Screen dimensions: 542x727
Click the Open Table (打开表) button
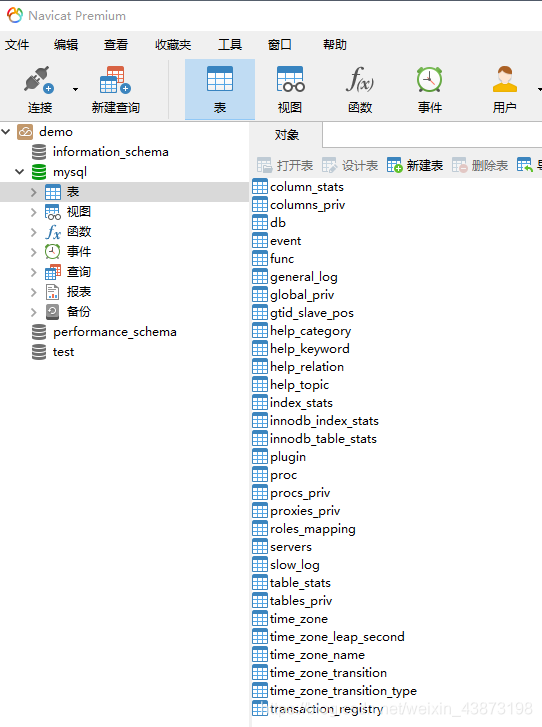285,165
